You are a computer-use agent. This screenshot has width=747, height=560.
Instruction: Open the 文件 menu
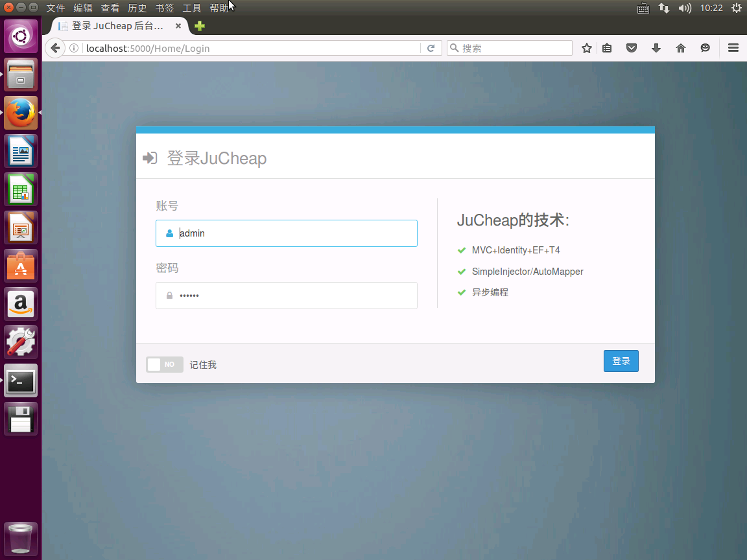[x=55, y=8]
